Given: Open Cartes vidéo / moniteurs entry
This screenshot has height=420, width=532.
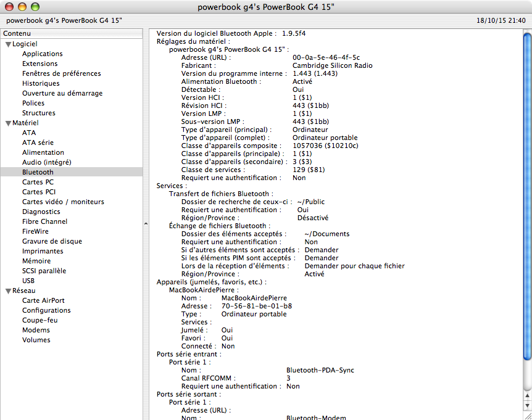Looking at the screenshot, I should [63, 202].
